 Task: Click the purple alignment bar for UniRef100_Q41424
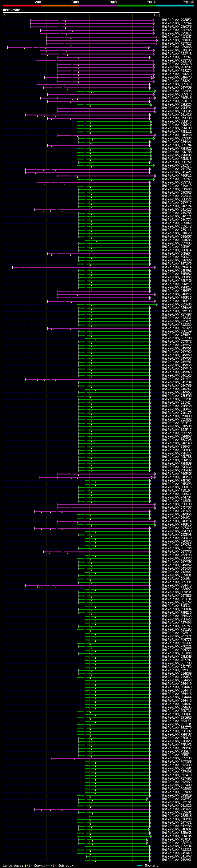pyautogui.click(x=88, y=379)
